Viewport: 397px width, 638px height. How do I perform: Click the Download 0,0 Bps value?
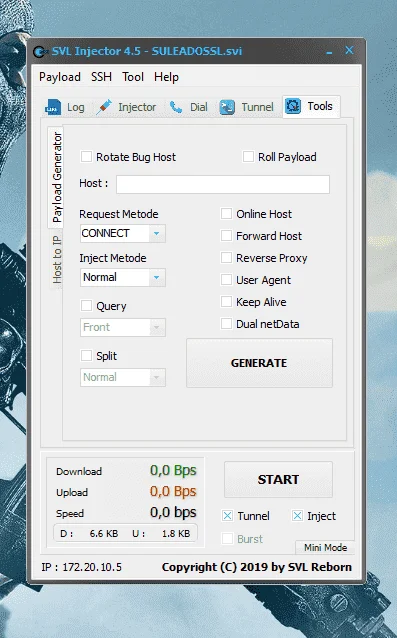173,470
